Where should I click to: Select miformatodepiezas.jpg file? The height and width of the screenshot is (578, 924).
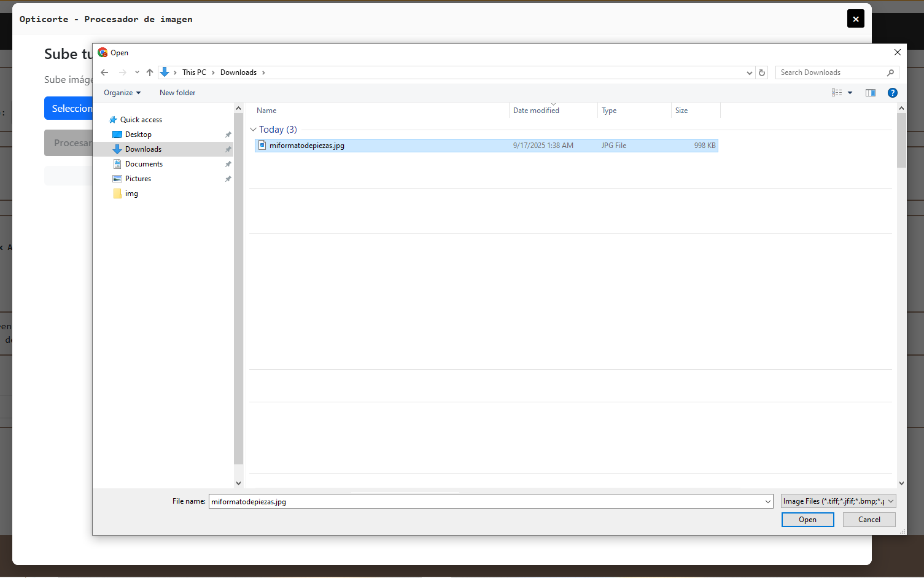tap(307, 146)
